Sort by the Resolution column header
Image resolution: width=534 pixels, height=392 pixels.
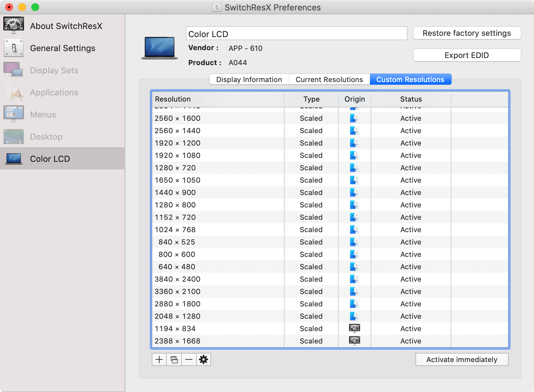click(x=218, y=99)
